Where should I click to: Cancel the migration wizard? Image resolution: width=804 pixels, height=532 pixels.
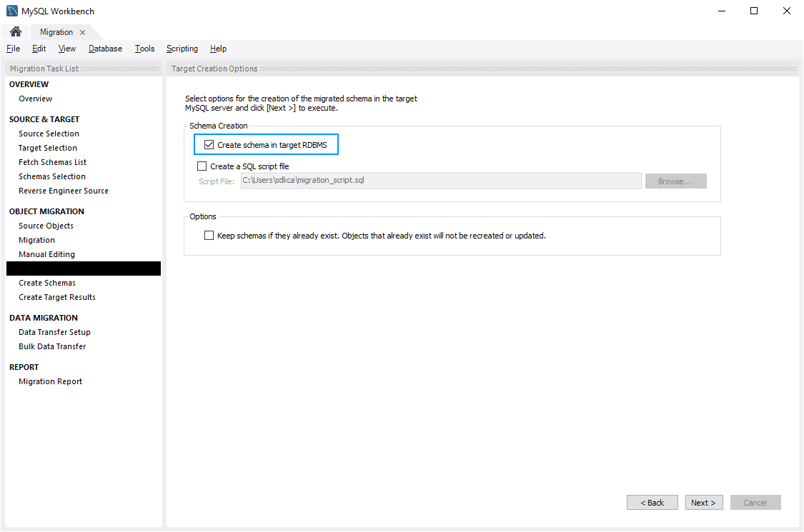pos(755,502)
